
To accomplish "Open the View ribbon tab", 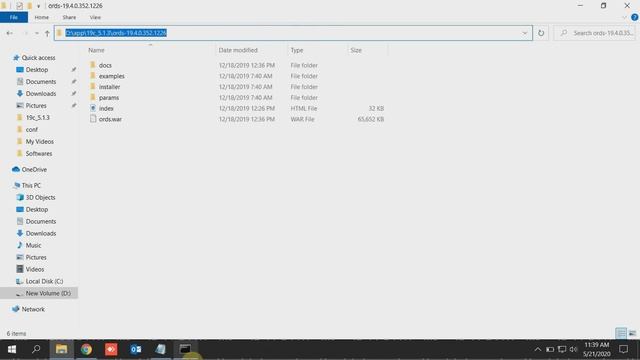I will click(95, 17).
